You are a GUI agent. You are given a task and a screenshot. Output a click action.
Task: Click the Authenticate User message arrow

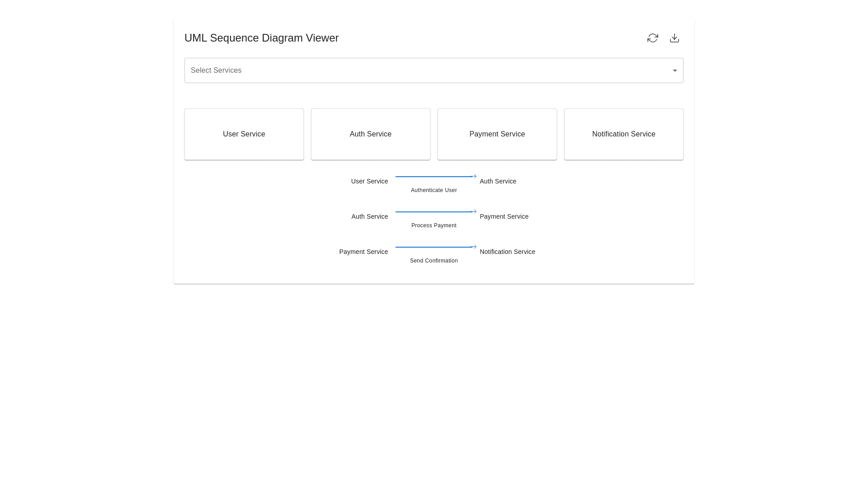pos(434,176)
